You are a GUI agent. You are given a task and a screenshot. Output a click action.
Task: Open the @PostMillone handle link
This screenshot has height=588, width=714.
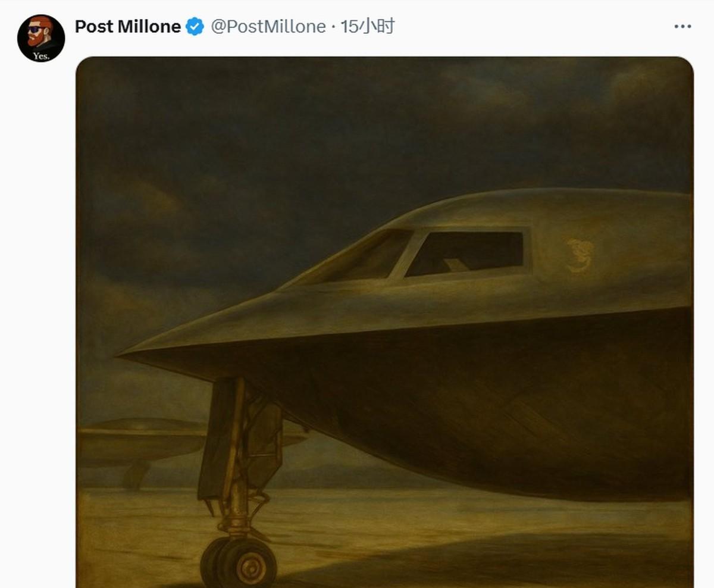pyautogui.click(x=268, y=27)
